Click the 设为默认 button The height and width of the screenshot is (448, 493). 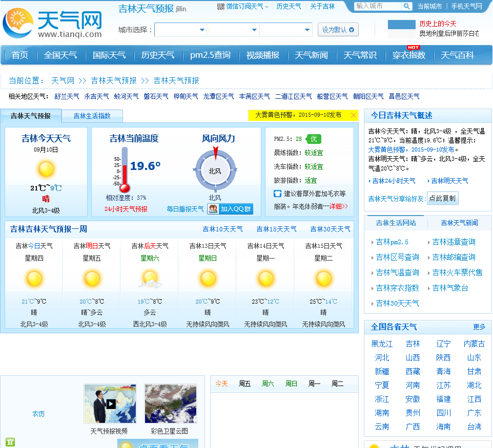click(x=338, y=30)
